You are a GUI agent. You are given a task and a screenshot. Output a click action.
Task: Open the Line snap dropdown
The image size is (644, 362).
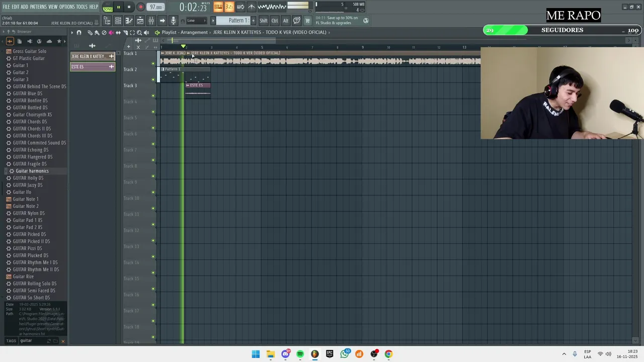click(x=197, y=21)
